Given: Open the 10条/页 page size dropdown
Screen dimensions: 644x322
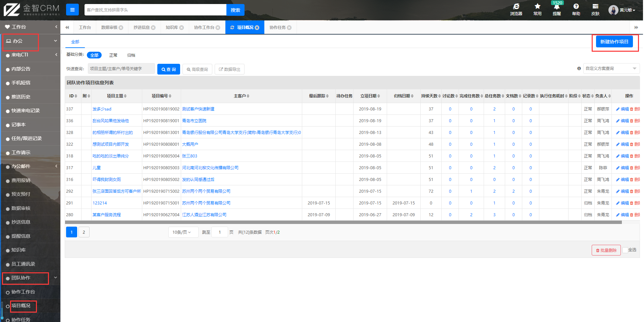Looking at the screenshot, I should [183, 232].
